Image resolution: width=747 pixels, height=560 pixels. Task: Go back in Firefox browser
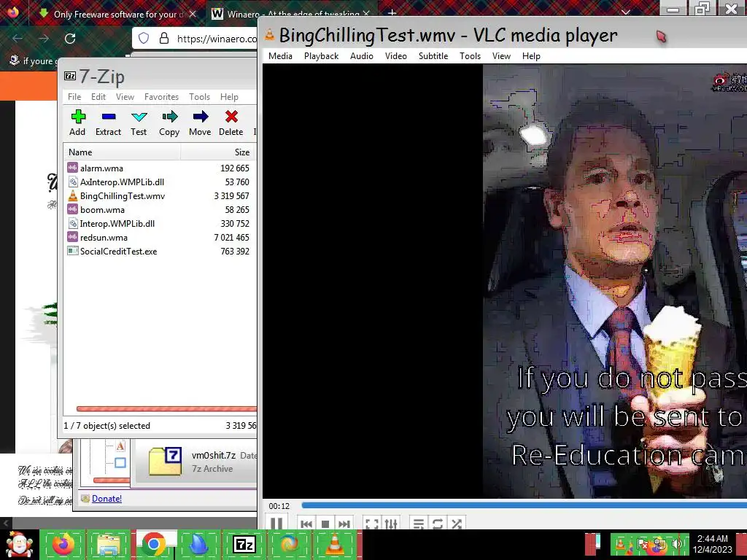[x=18, y=39]
